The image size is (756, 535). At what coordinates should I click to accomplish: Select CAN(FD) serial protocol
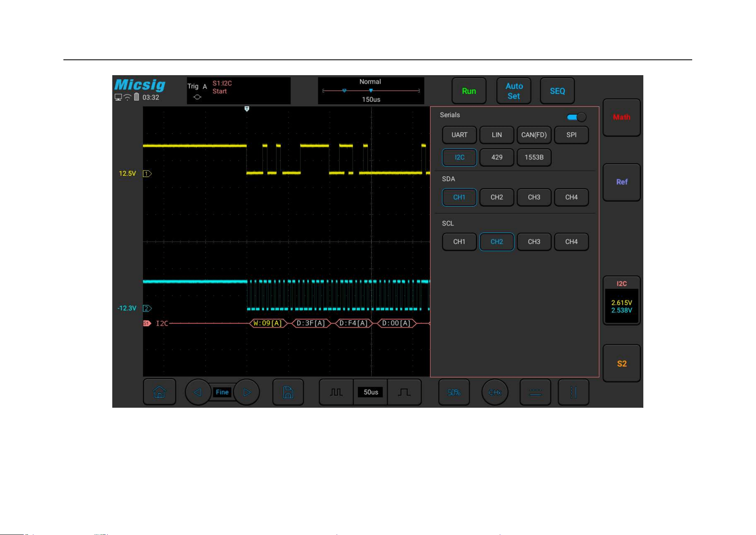point(534,135)
